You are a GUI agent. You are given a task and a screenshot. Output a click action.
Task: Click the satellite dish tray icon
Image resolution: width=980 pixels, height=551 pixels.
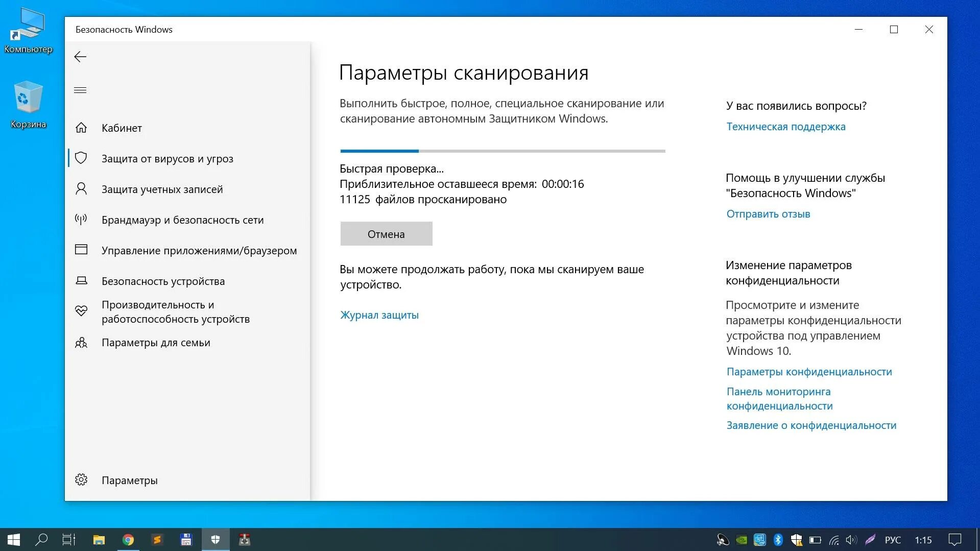(x=722, y=540)
